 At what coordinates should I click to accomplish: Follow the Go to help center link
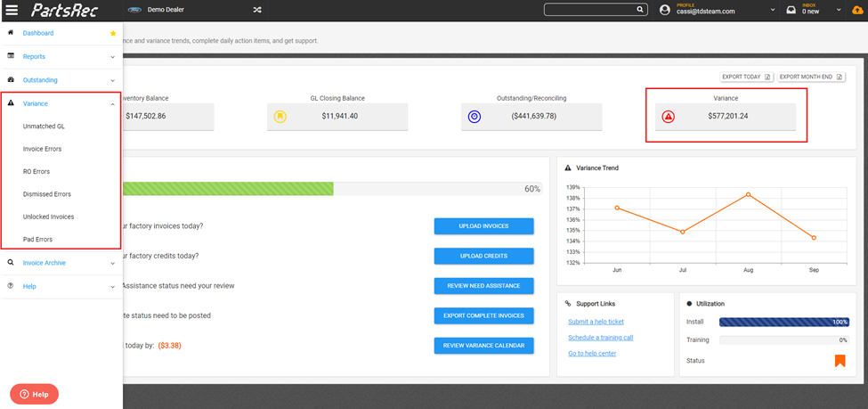pyautogui.click(x=592, y=354)
